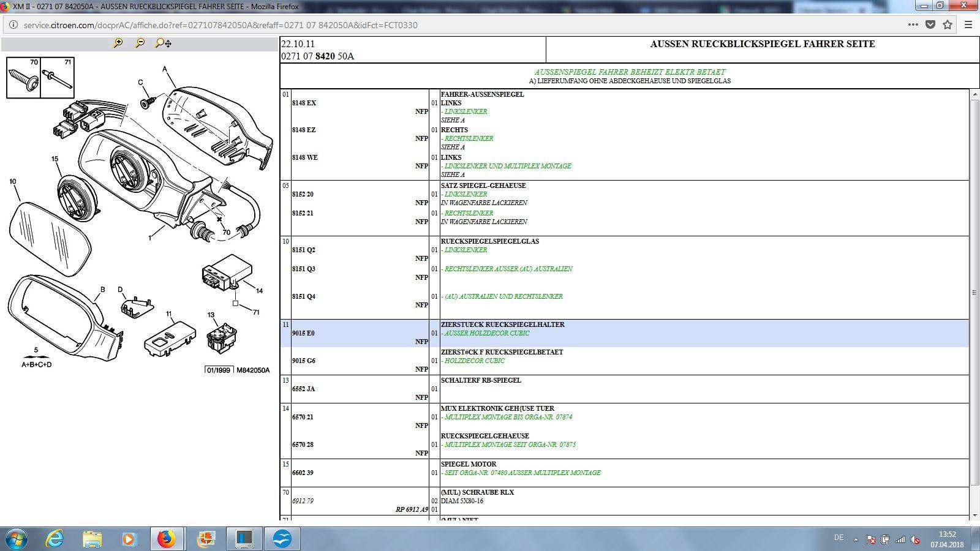Click callout number 14 in the diagram

point(260,291)
